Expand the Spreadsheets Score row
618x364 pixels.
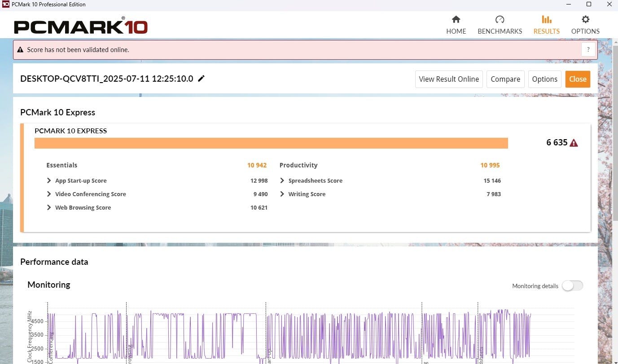(x=282, y=180)
